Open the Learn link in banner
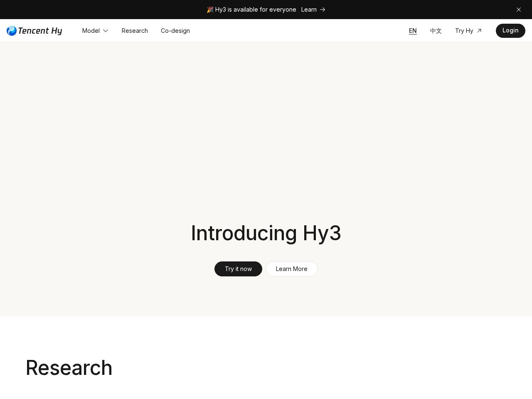532x399 pixels. (313, 10)
